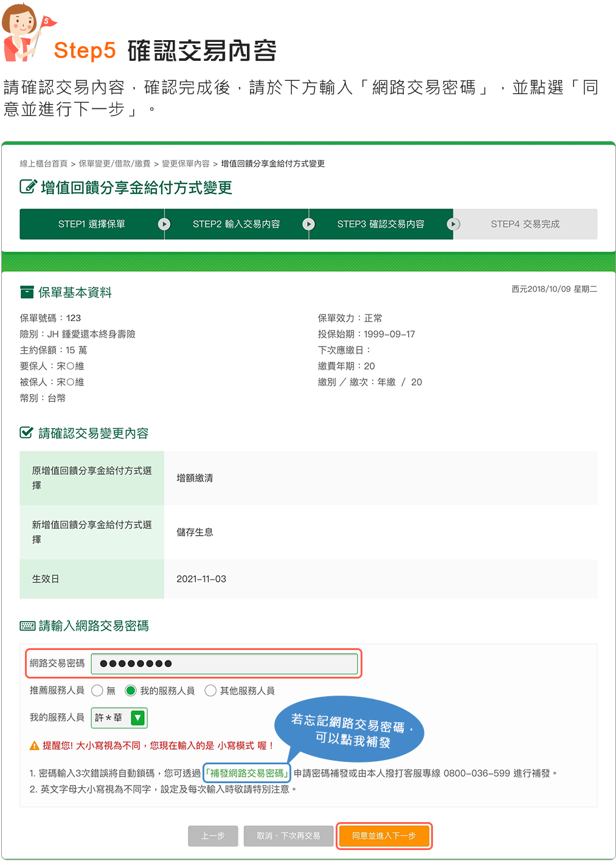
Task: Click 下次應繳日 label
Action: (344, 350)
